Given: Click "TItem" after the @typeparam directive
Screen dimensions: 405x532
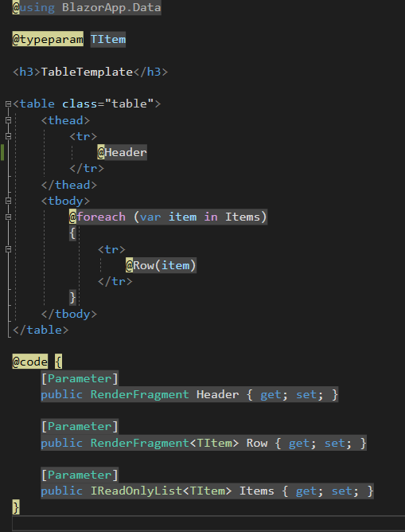Looking at the screenshot, I should click(x=107, y=40).
